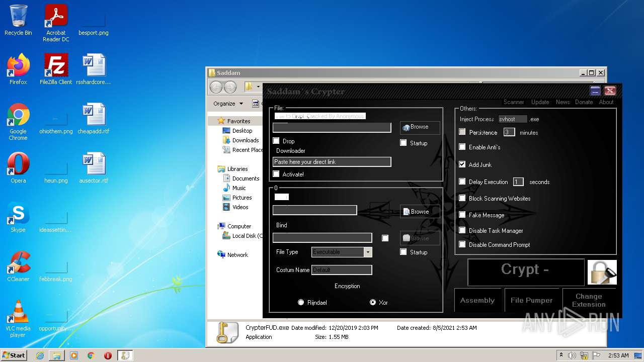Enable the Enable Anti's checkbox

click(x=462, y=147)
